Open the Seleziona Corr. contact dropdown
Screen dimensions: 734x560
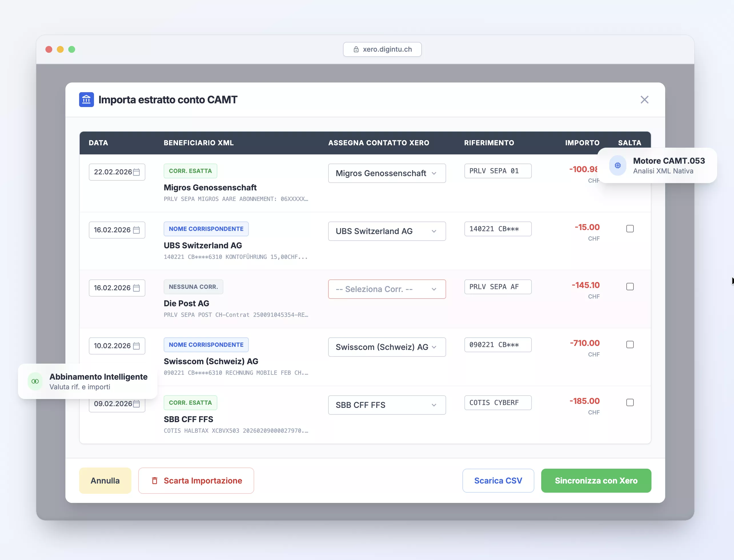(387, 289)
